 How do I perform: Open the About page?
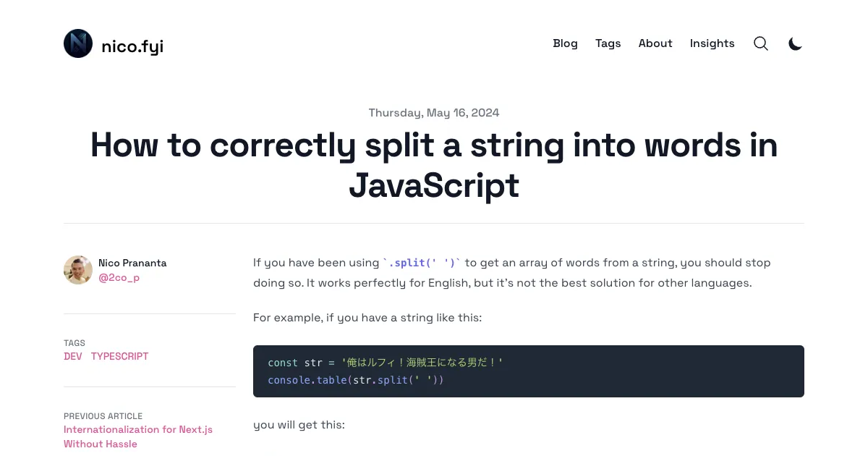coord(655,43)
